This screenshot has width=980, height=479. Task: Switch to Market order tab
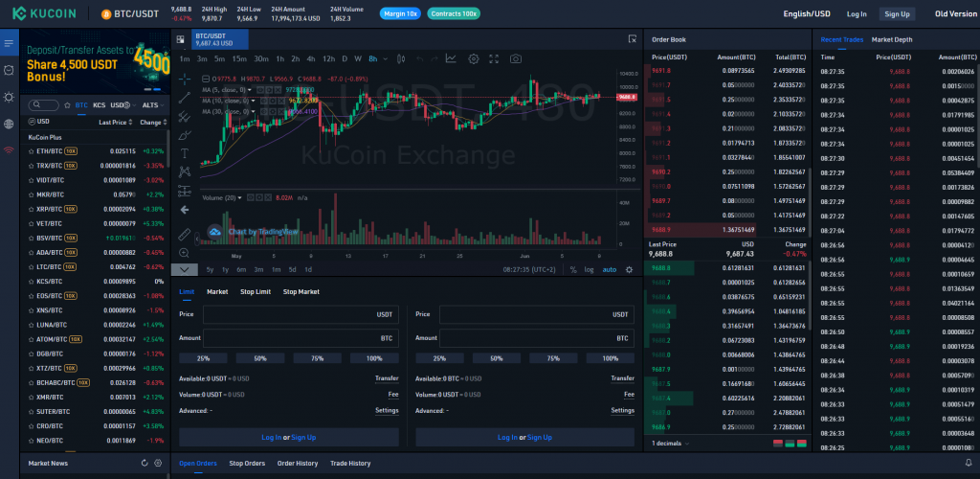pyautogui.click(x=217, y=292)
